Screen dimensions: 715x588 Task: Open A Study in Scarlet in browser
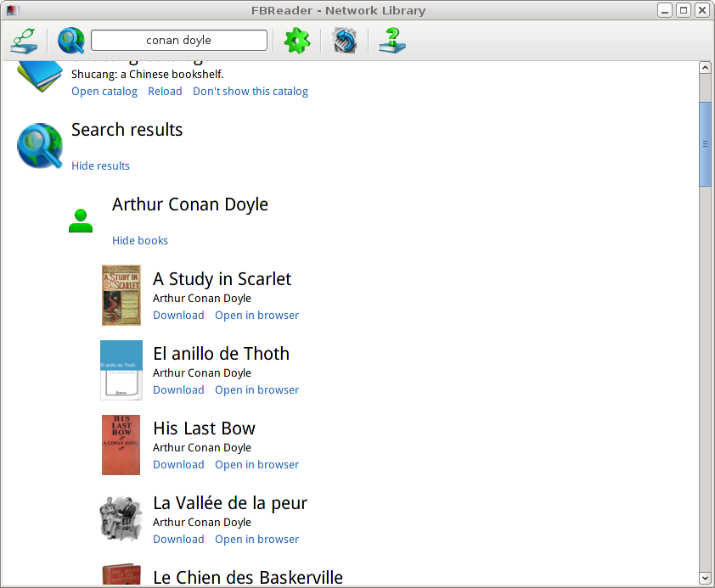click(256, 315)
